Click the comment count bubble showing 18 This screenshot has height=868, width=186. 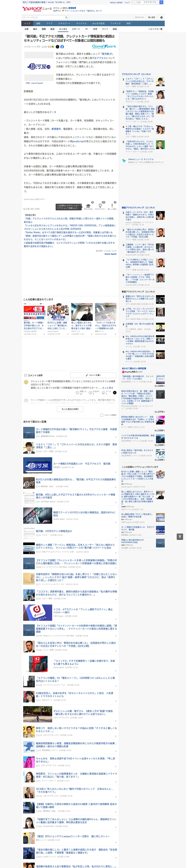44,47
